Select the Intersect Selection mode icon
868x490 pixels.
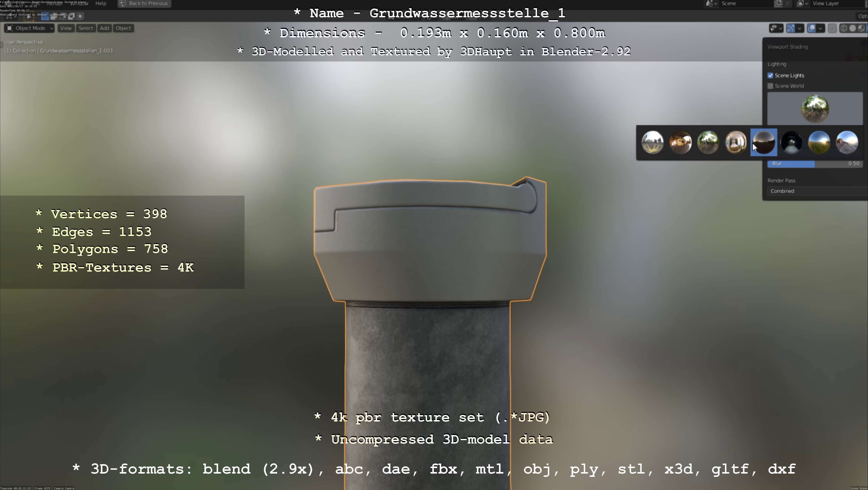[80, 16]
